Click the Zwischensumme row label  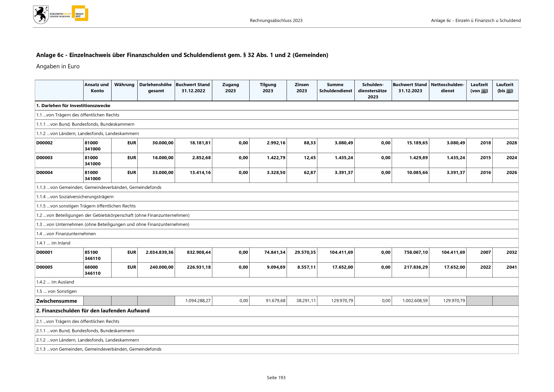tap(57, 301)
